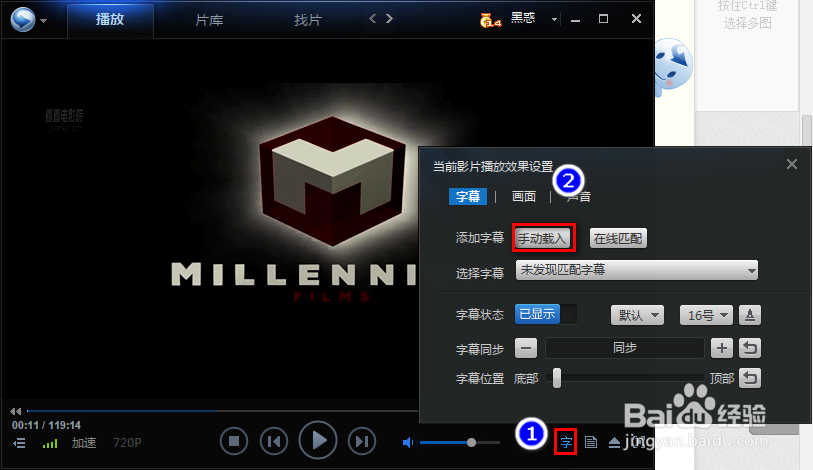The image size is (813, 470).
Task: Switch to the 片库 tab
Action: tap(209, 20)
